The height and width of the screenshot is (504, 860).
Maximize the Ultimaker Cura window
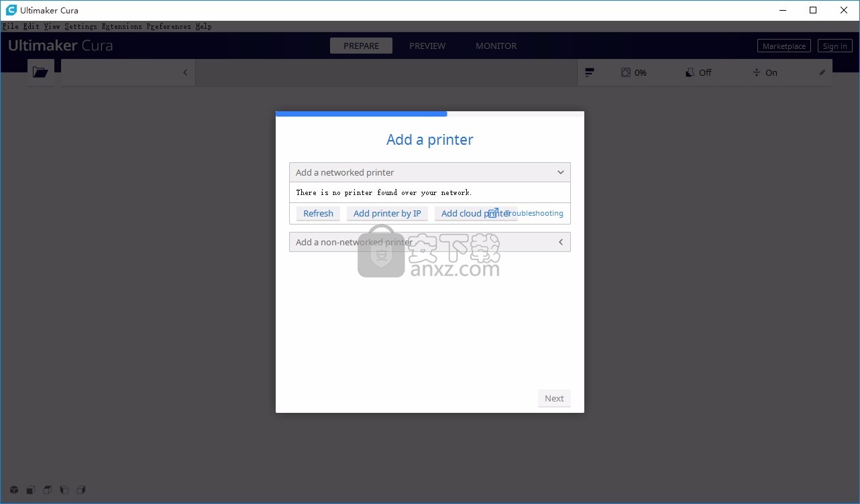click(813, 10)
